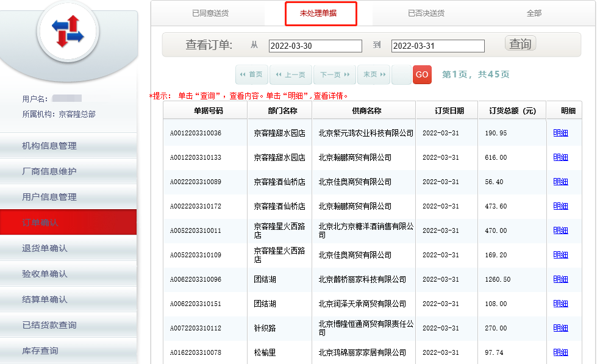The image size is (600, 364).
Task: Open 退货单确认 menu item
Action: pos(45,248)
